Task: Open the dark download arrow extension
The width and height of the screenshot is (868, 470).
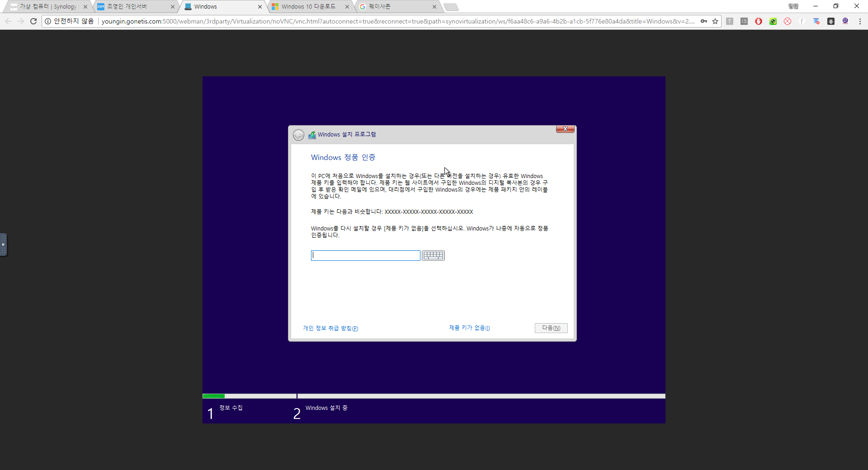Action: pyautogui.click(x=831, y=21)
